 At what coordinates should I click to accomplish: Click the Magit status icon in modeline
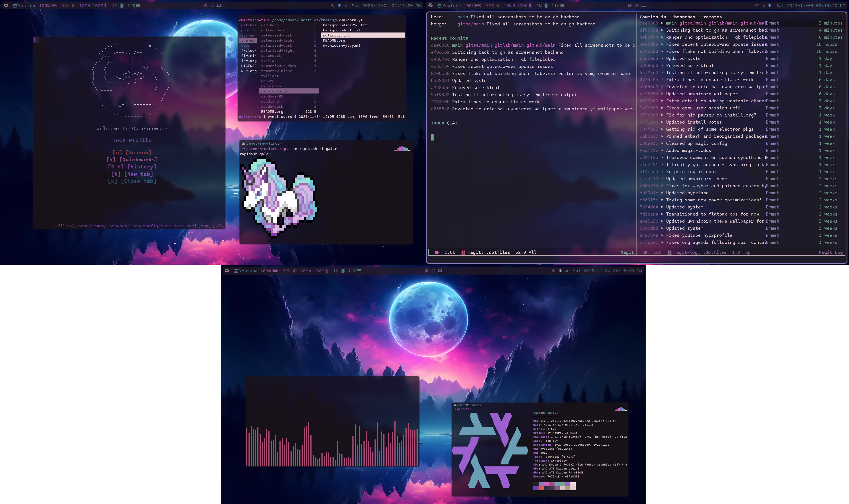pos(436,252)
